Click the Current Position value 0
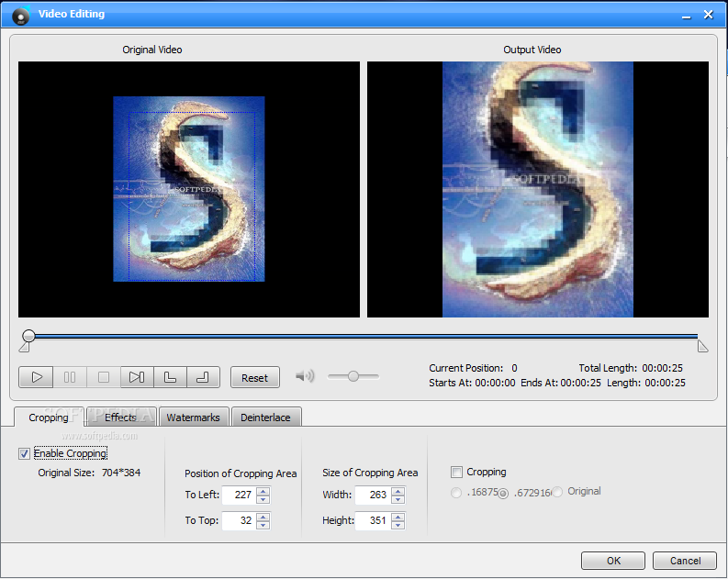This screenshot has height=579, width=728. click(x=514, y=368)
